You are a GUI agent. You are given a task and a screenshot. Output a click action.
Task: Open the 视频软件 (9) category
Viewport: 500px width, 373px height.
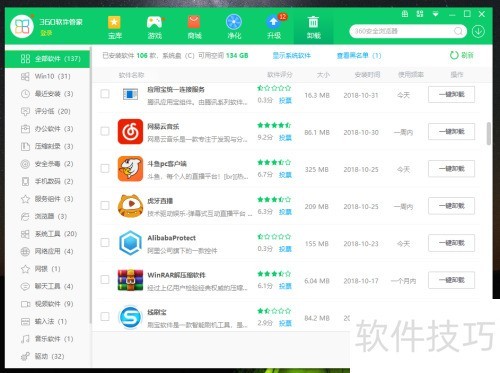click(47, 304)
